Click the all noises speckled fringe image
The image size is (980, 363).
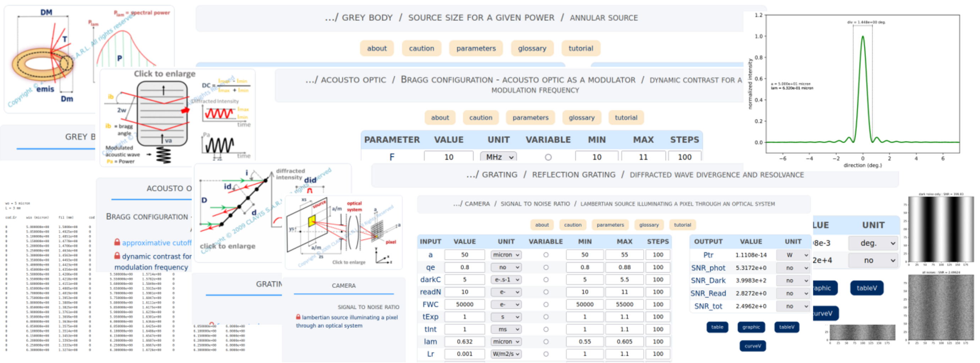941,308
